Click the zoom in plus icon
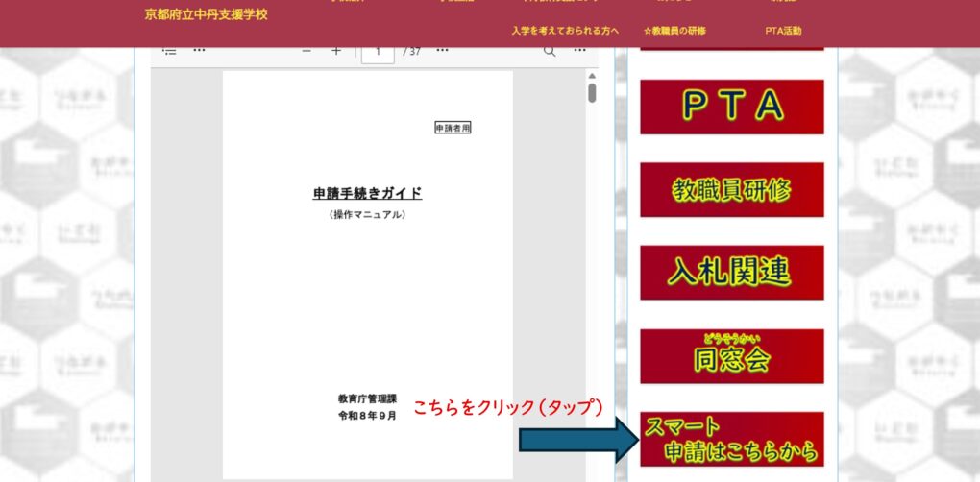Image resolution: width=980 pixels, height=482 pixels. (336, 51)
